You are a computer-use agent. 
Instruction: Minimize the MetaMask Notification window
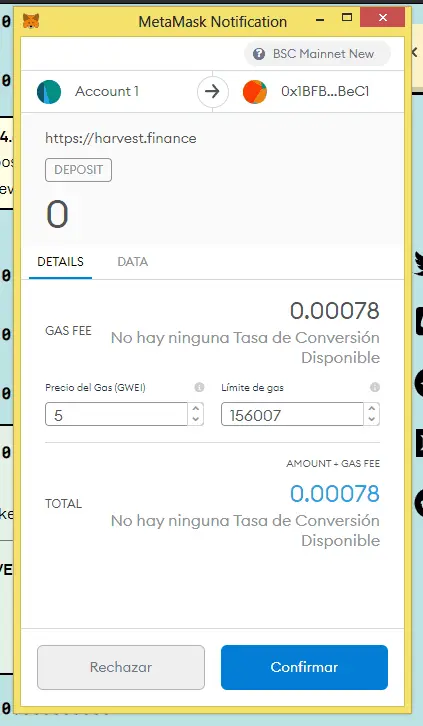click(319, 19)
